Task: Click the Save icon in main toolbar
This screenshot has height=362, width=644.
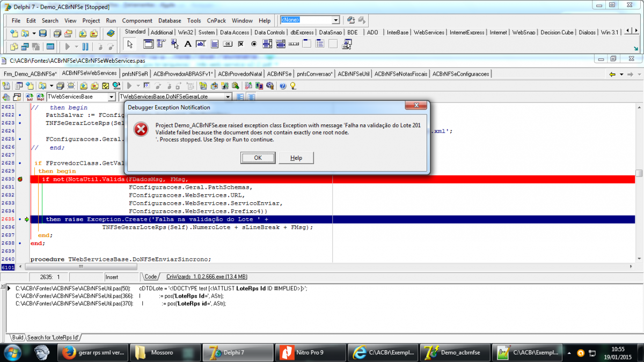Action: point(43,33)
